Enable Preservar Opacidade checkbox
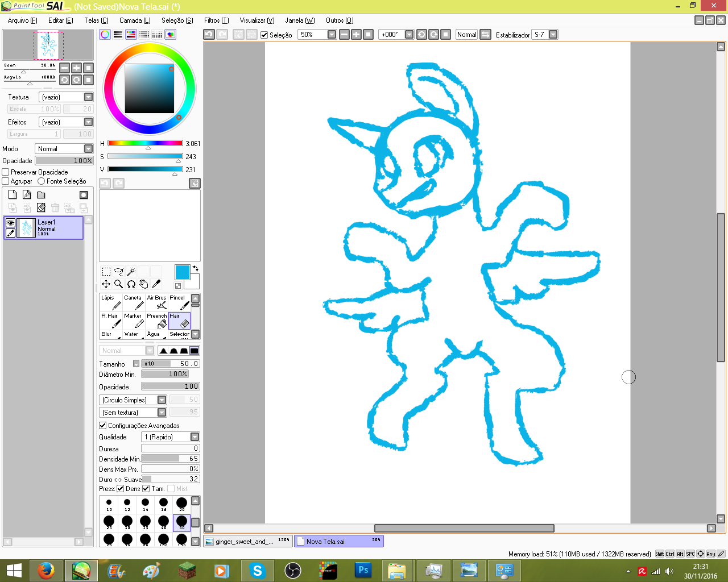 tap(6, 172)
